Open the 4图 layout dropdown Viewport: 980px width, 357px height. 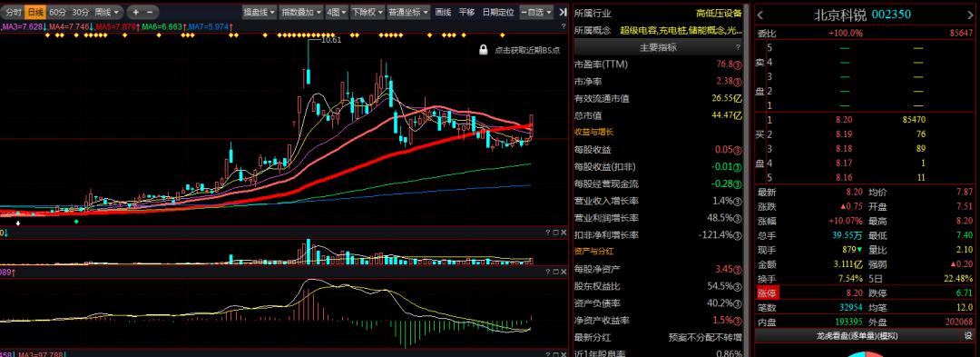337,12
